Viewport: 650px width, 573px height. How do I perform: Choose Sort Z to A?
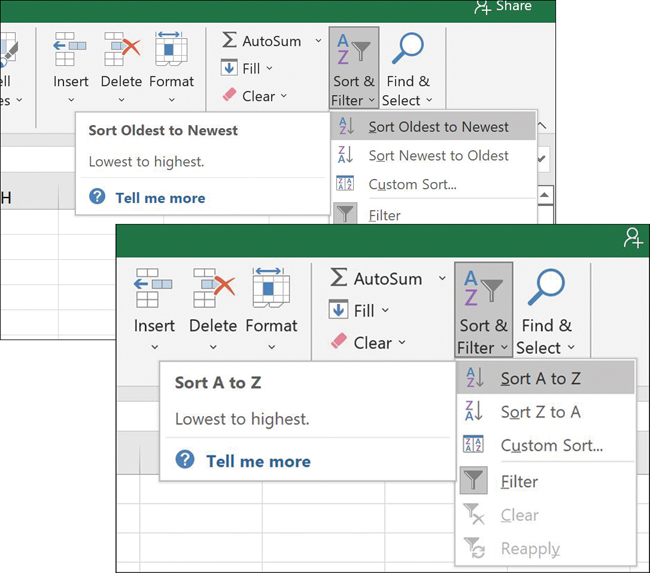tap(545, 411)
